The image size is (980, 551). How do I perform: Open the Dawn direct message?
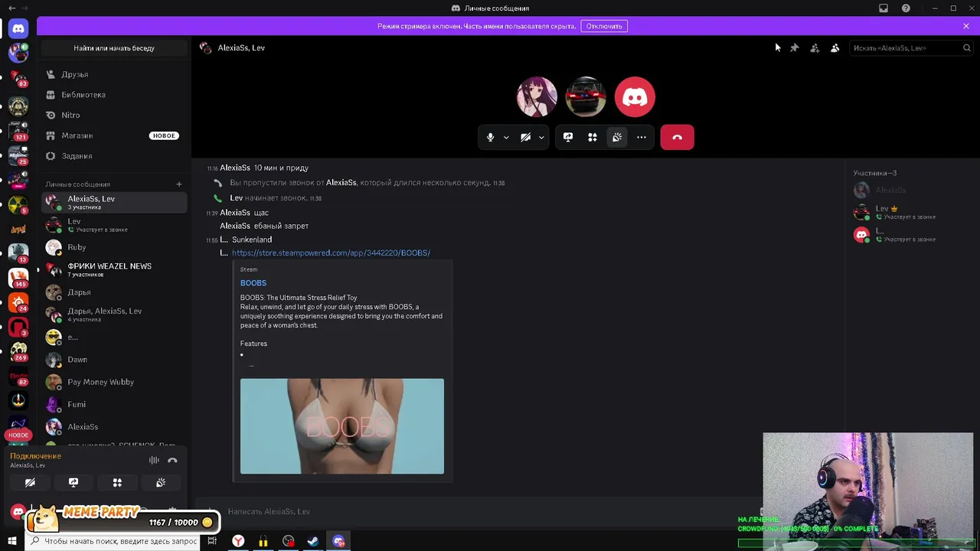tap(114, 360)
